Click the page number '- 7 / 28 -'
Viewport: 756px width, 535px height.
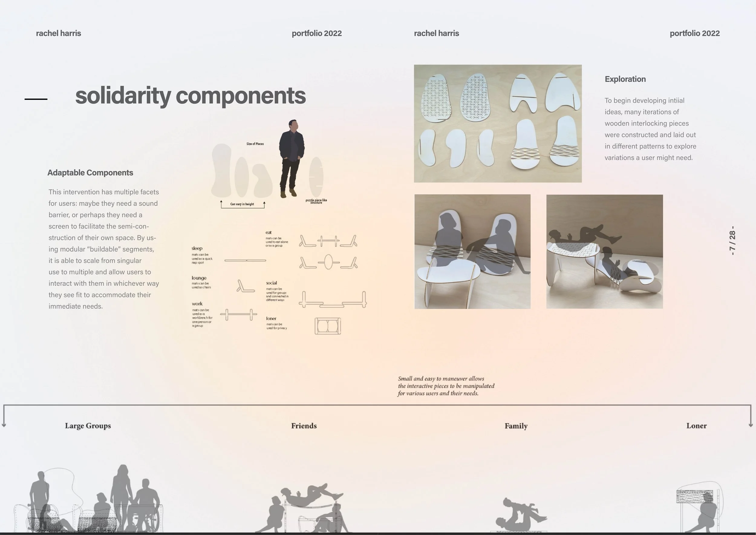732,241
